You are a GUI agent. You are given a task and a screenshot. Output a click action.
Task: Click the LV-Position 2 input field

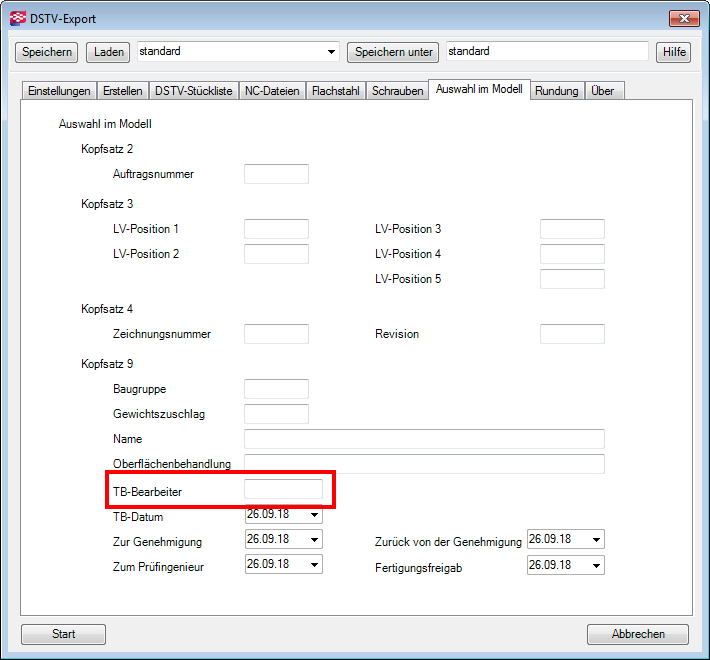[x=276, y=253]
